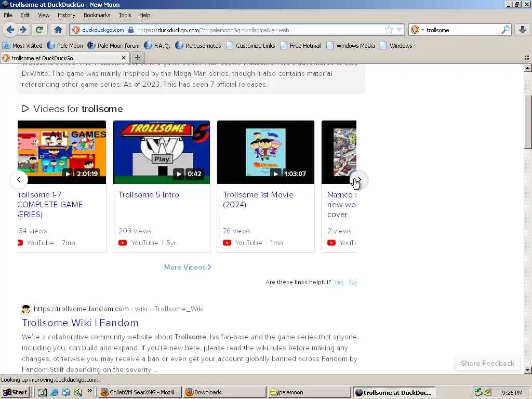Answer Yes to links helpful question

339,282
